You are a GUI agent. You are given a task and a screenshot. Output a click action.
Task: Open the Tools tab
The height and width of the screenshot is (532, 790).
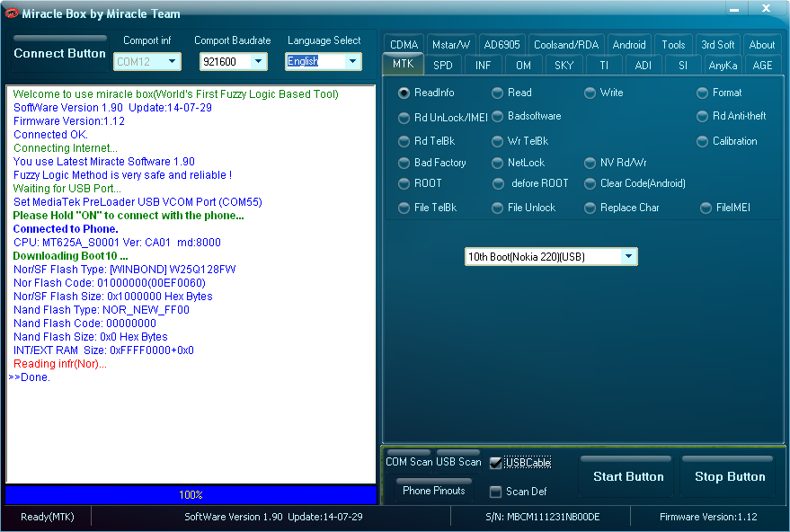coord(674,45)
